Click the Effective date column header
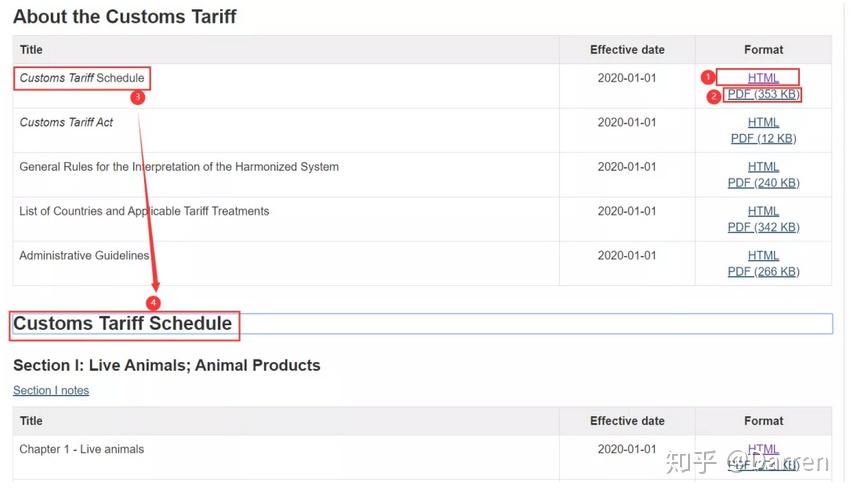The image size is (851, 496). coord(627,50)
